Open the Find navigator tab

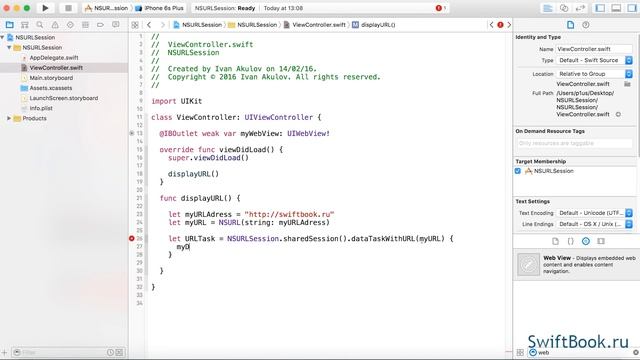click(x=40, y=25)
